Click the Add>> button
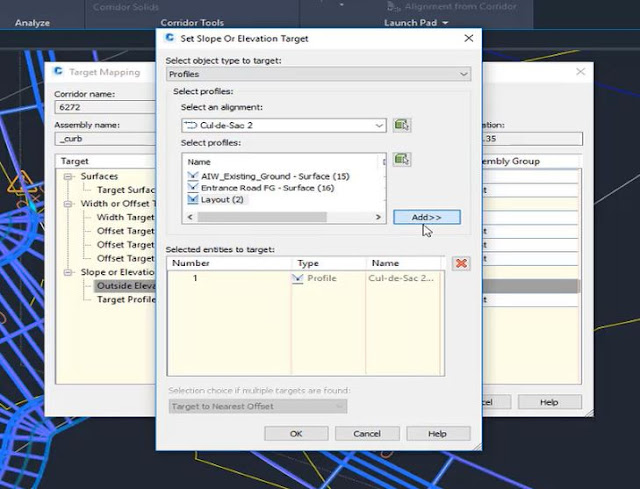This screenshot has height=489, width=640. tap(427, 217)
